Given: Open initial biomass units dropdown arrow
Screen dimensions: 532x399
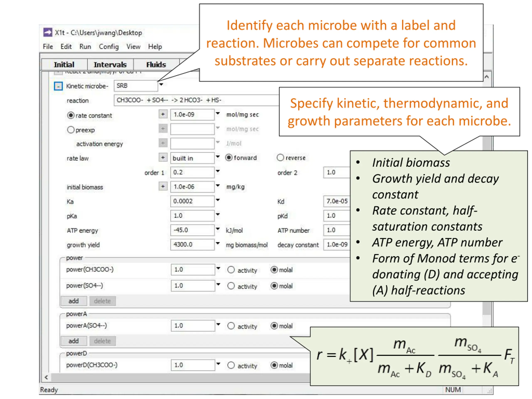Looking at the screenshot, I should pyautogui.click(x=218, y=185).
